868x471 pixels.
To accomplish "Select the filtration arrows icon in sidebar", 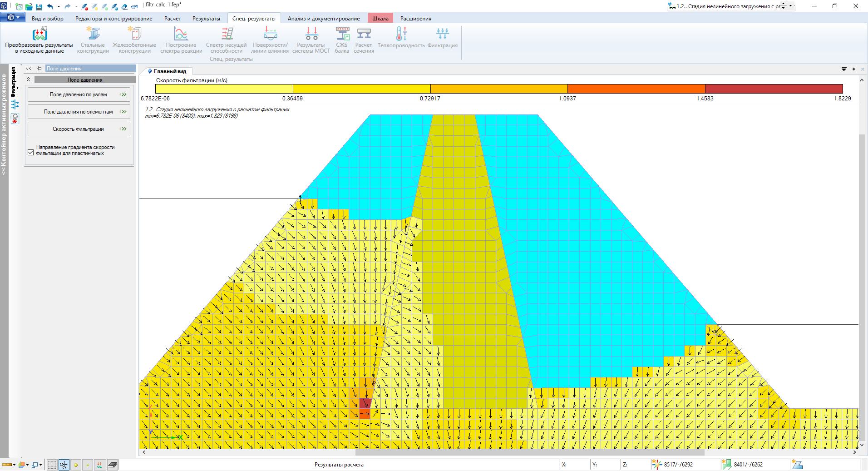I will click(x=15, y=104).
